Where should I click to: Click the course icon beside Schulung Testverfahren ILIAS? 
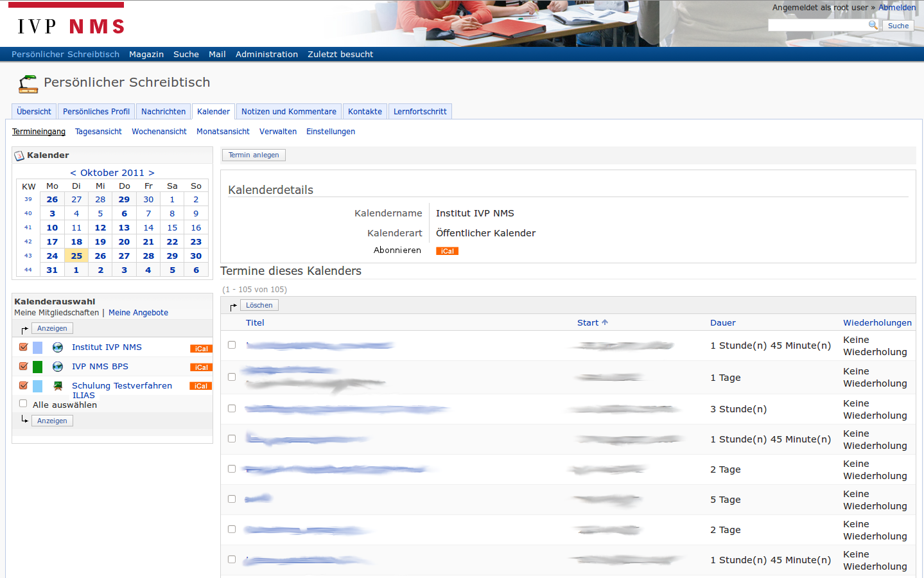point(58,386)
